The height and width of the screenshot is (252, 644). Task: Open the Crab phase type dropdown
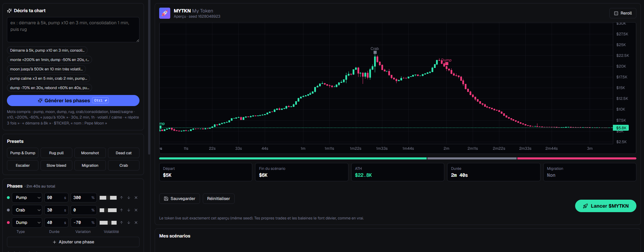pos(27,210)
